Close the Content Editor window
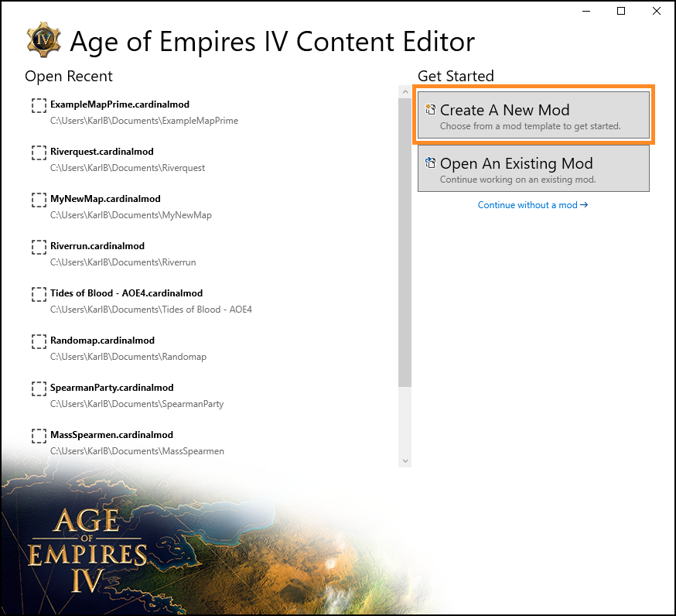Image resolution: width=676 pixels, height=616 pixels. 656,11
